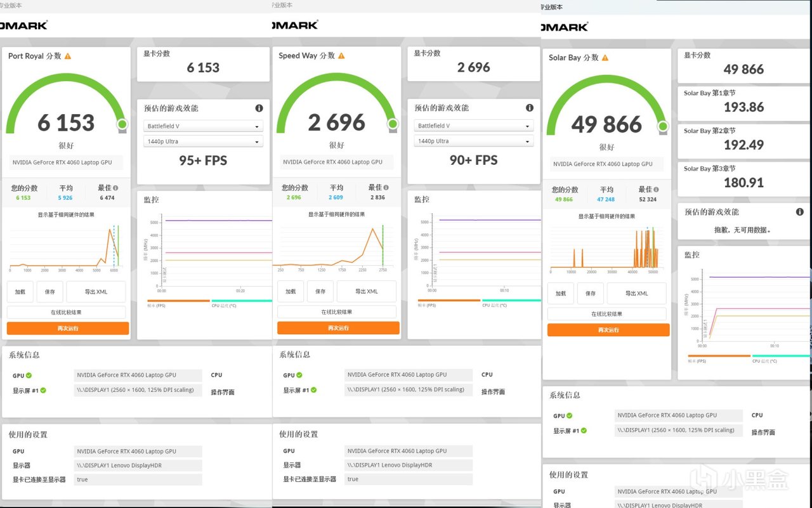The width and height of the screenshot is (812, 508).
Task: Click the info icon beside 最佳 in Solar Bay
Action: pos(656,190)
